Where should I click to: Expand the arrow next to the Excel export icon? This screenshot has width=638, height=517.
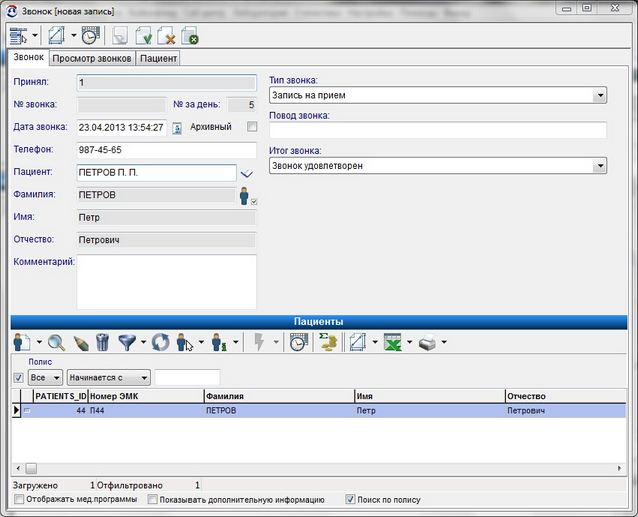point(409,342)
